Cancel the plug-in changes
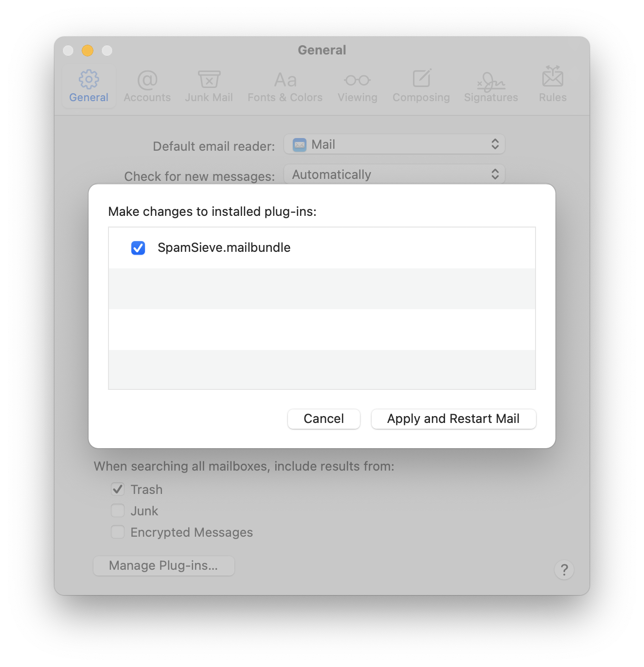Viewport: 644px width, 667px height. click(x=323, y=419)
